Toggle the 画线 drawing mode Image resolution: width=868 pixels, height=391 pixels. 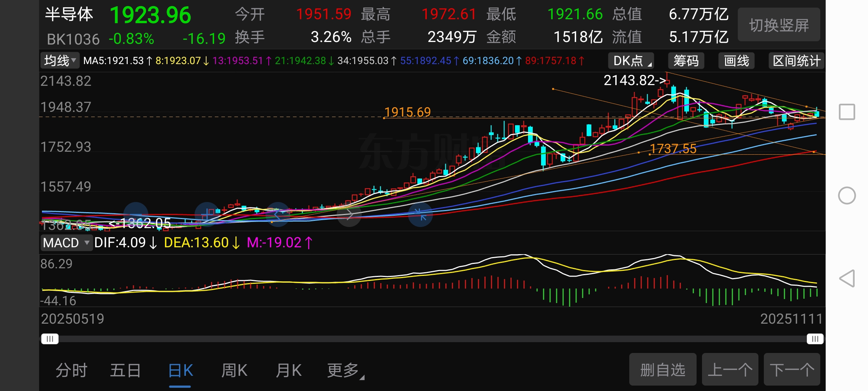pos(736,61)
